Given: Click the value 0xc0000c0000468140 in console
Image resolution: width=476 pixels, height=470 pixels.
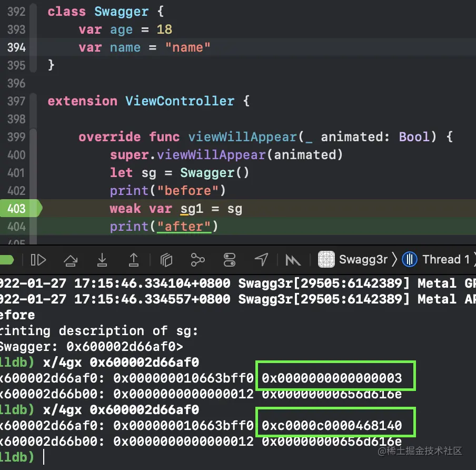Looking at the screenshot, I should click(x=332, y=425).
